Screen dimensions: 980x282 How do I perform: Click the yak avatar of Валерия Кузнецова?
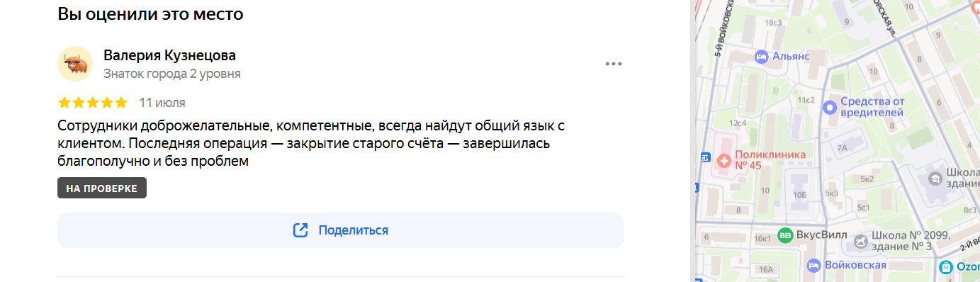[75, 64]
